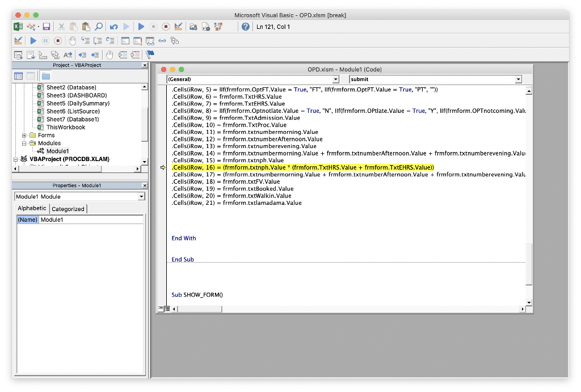
Task: Collapse the Modules folder
Action: point(24,144)
